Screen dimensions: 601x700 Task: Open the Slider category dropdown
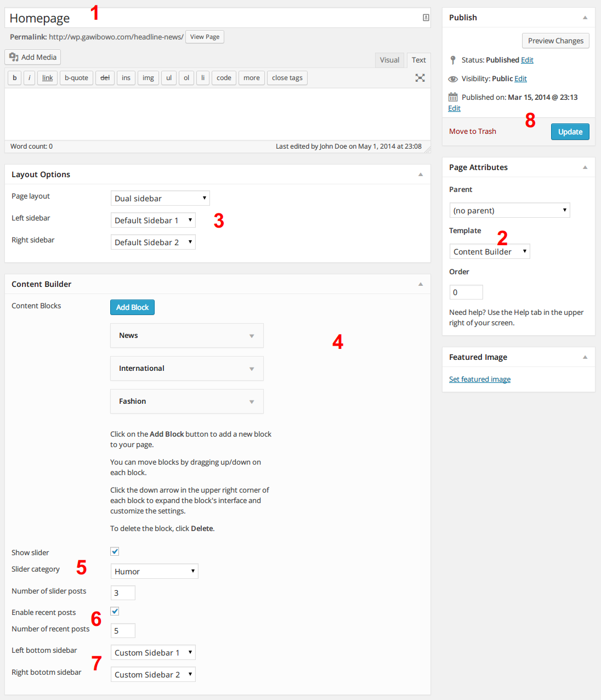[154, 571]
